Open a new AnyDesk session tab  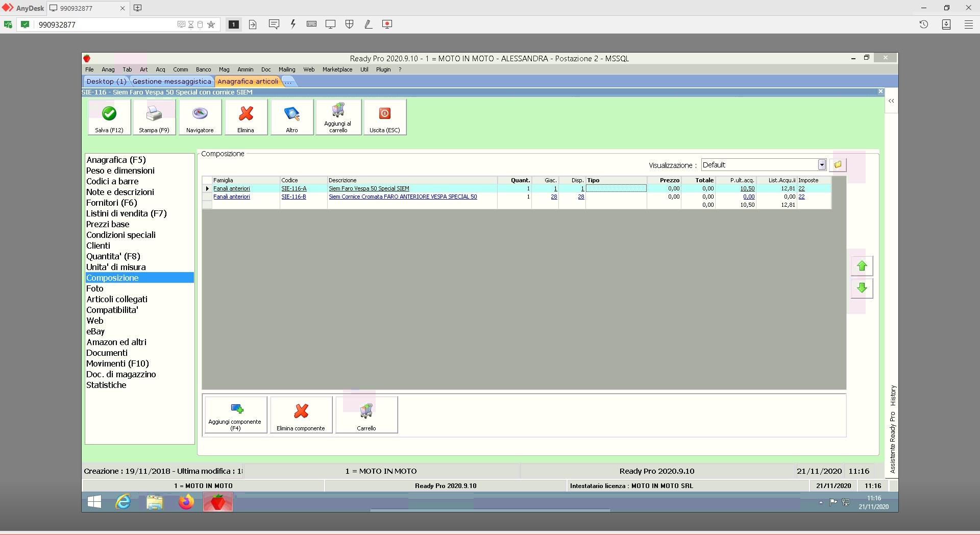pyautogui.click(x=138, y=8)
